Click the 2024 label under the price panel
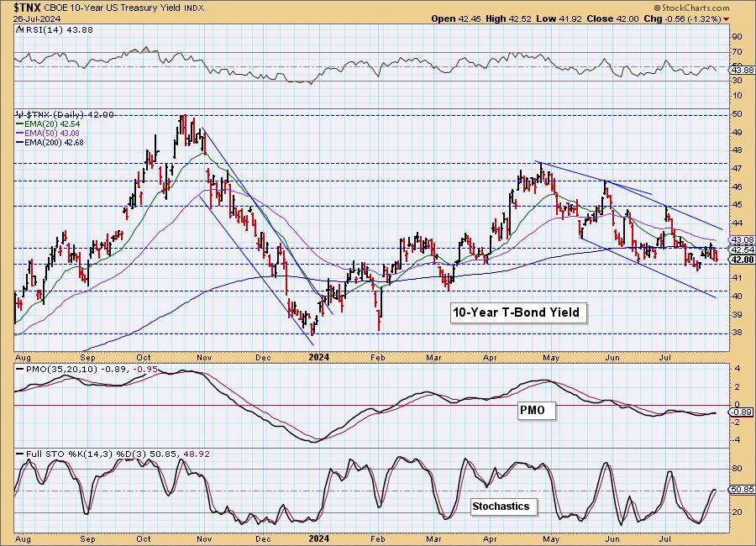The width and height of the screenshot is (756, 546). tap(318, 357)
